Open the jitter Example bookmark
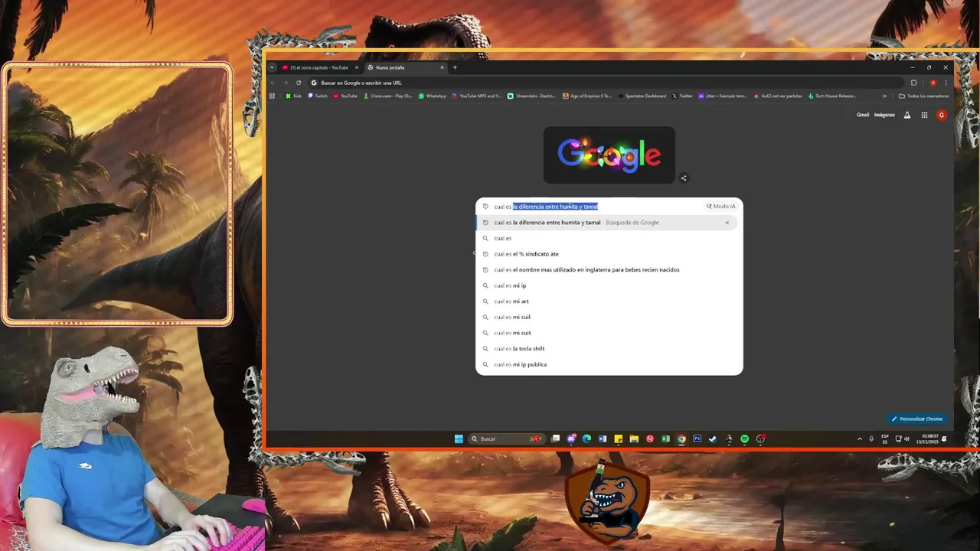 723,96
